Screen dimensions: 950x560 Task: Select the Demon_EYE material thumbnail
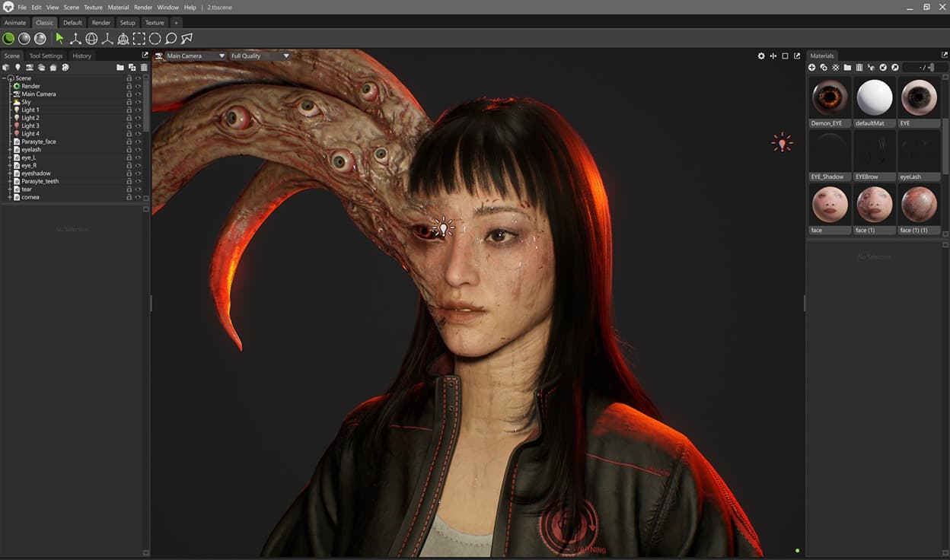[x=830, y=97]
